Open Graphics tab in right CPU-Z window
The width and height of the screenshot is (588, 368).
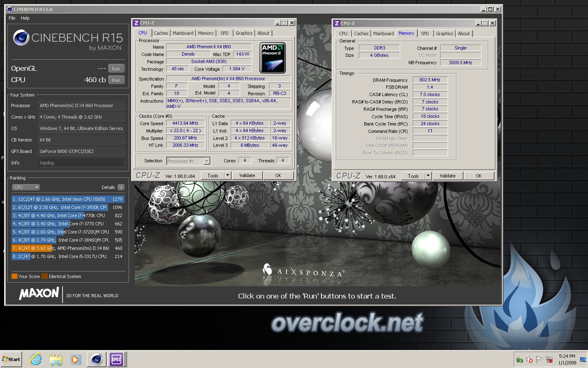click(445, 34)
